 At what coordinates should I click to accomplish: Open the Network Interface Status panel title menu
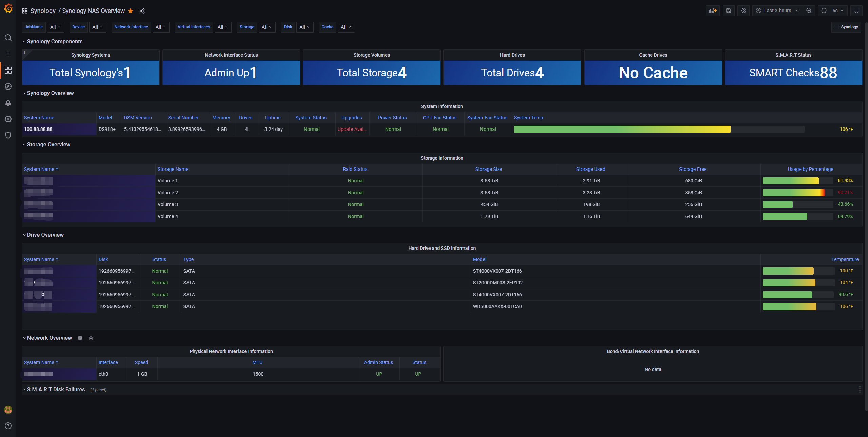coord(231,55)
